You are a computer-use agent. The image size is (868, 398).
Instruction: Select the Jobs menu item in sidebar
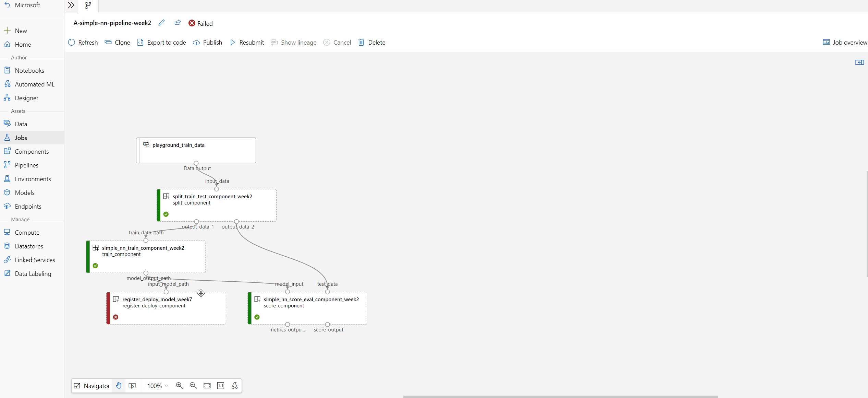[21, 138]
